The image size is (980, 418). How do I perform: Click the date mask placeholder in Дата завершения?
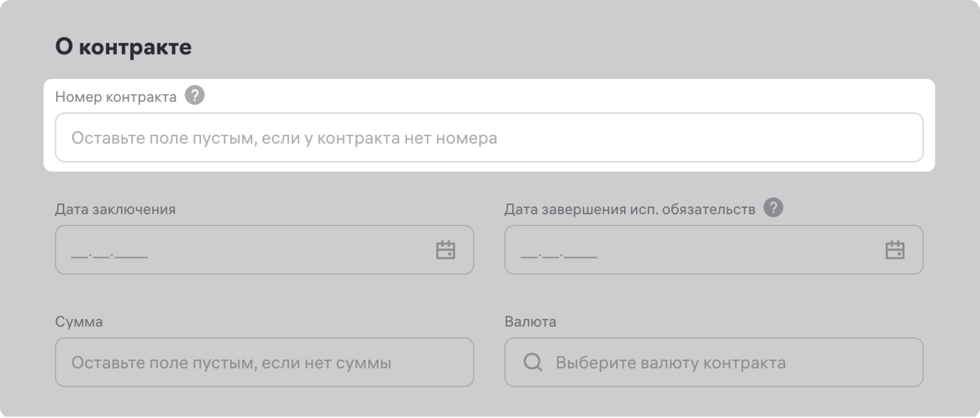pyautogui.click(x=559, y=254)
